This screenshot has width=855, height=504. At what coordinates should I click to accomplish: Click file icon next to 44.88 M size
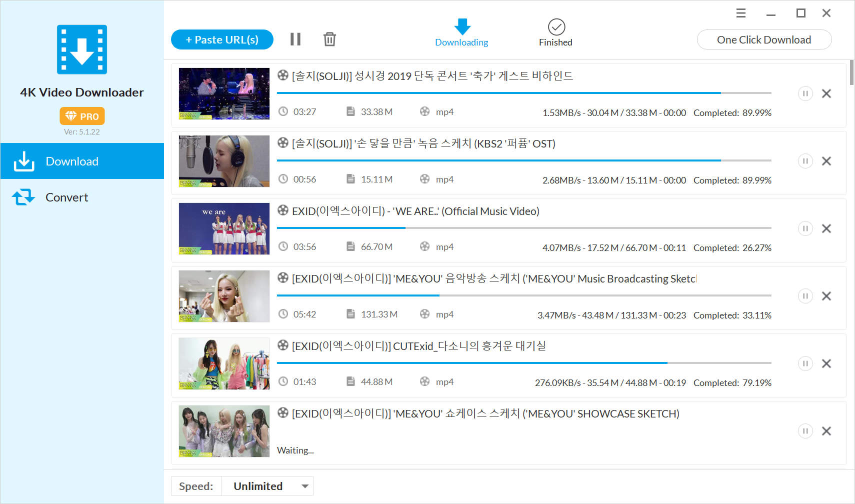click(x=350, y=381)
